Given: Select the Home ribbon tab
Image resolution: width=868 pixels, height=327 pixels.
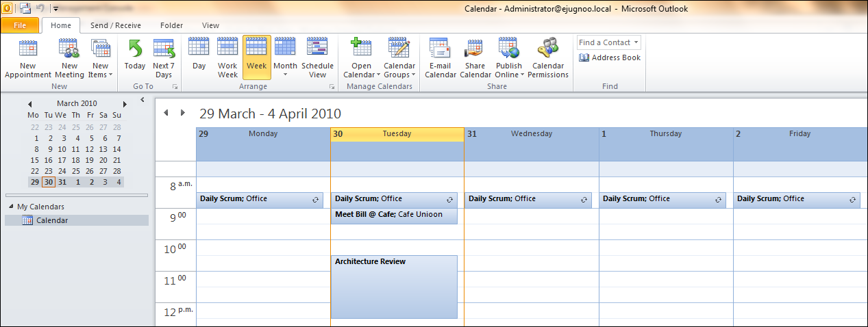Looking at the screenshot, I should tap(61, 25).
